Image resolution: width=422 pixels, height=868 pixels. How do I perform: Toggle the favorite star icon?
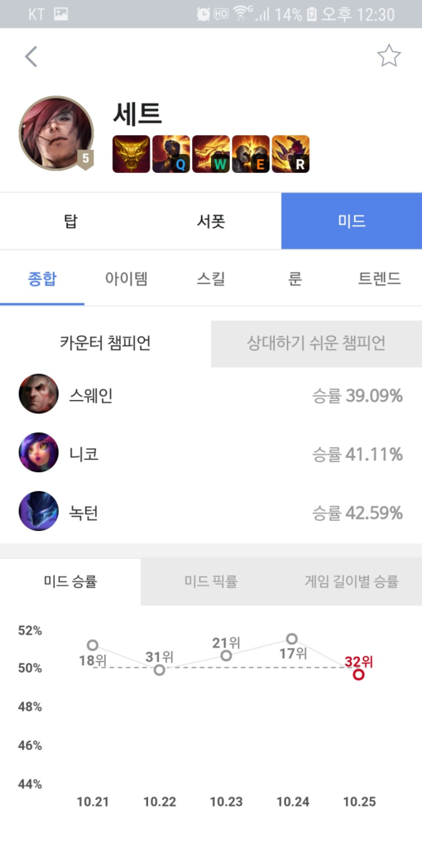(x=389, y=56)
